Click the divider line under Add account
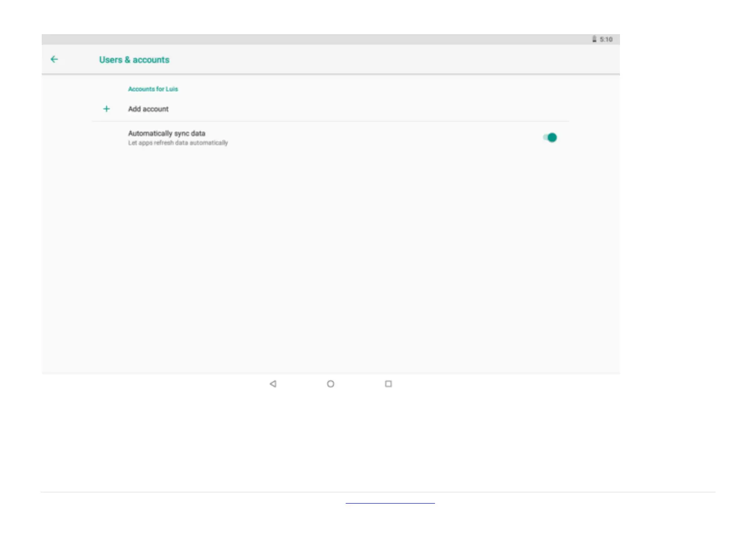 [330, 121]
